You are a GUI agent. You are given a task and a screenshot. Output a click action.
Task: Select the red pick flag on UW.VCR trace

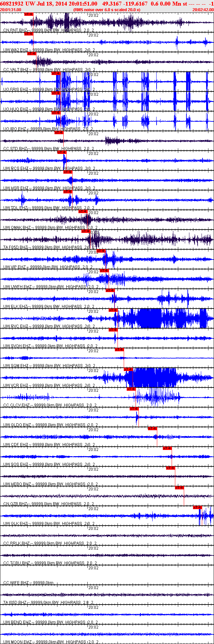point(128,369)
